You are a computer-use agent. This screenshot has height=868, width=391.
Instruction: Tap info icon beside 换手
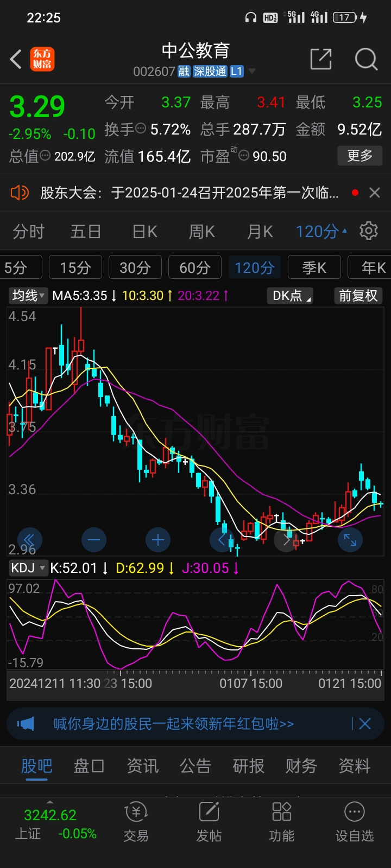pyautogui.click(x=141, y=129)
